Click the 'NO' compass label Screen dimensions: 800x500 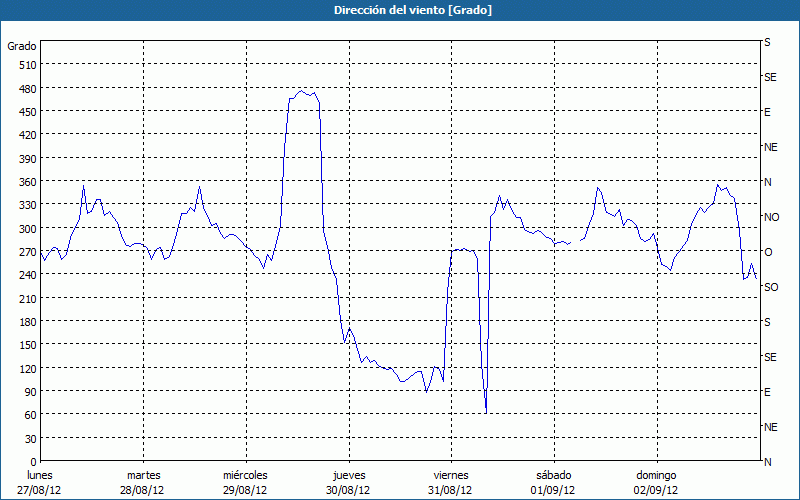pyautogui.click(x=771, y=217)
